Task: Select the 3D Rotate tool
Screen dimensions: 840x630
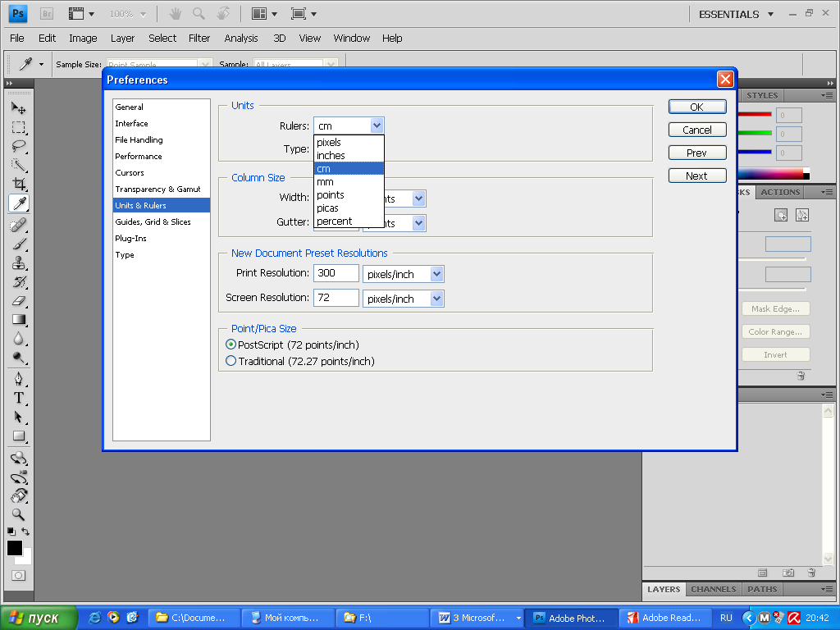Action: coord(19,458)
